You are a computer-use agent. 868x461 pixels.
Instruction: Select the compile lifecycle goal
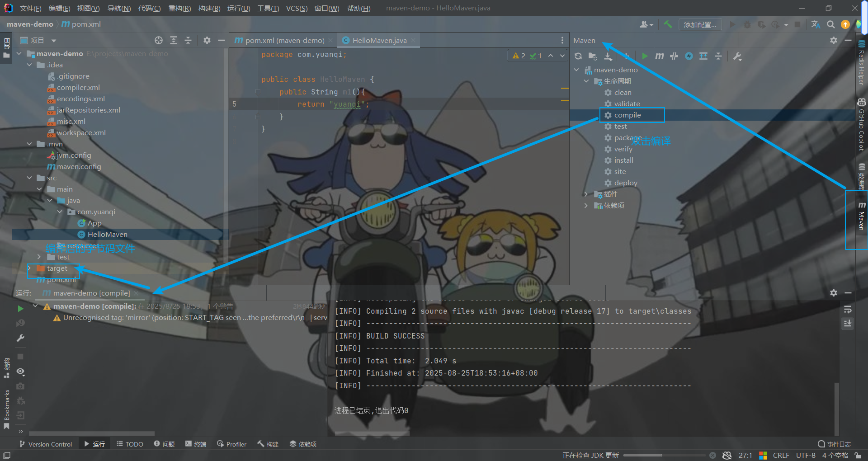pyautogui.click(x=627, y=115)
